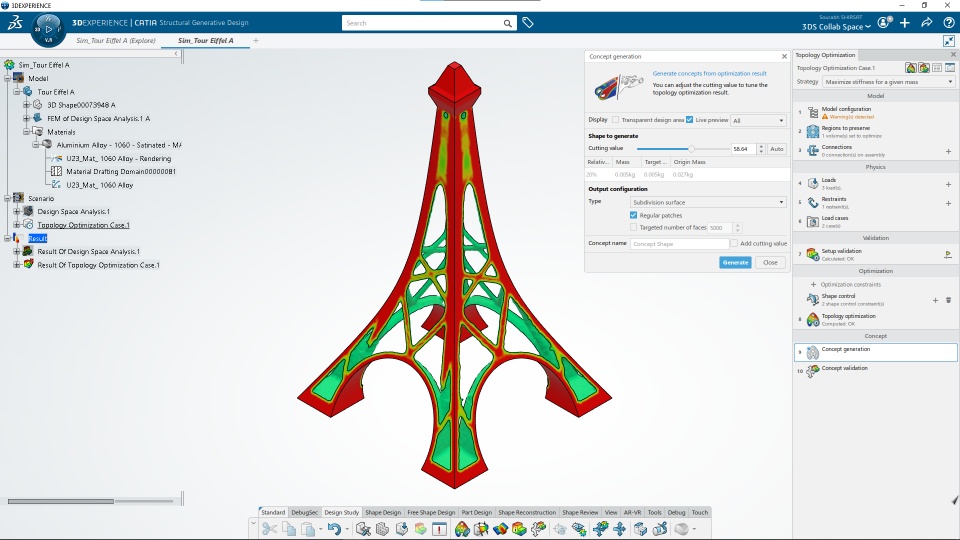The width and height of the screenshot is (960, 540).
Task: Open the user profile icon
Action: (884, 23)
